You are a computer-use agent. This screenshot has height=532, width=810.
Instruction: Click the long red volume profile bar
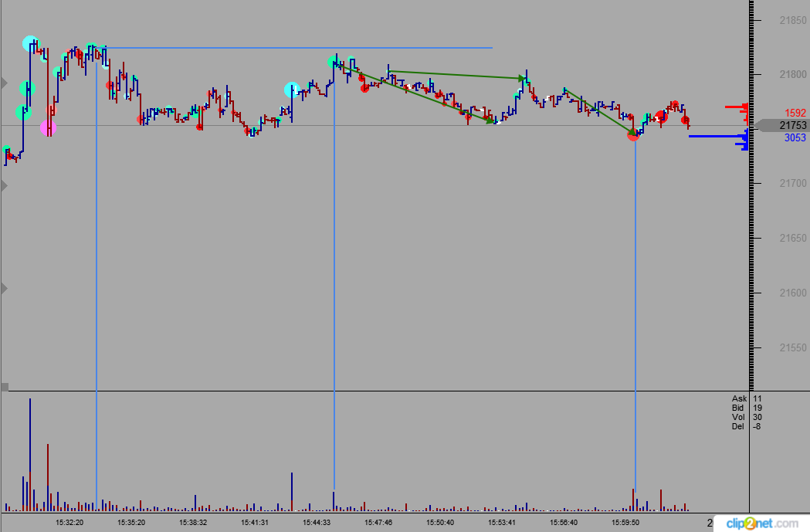point(736,107)
